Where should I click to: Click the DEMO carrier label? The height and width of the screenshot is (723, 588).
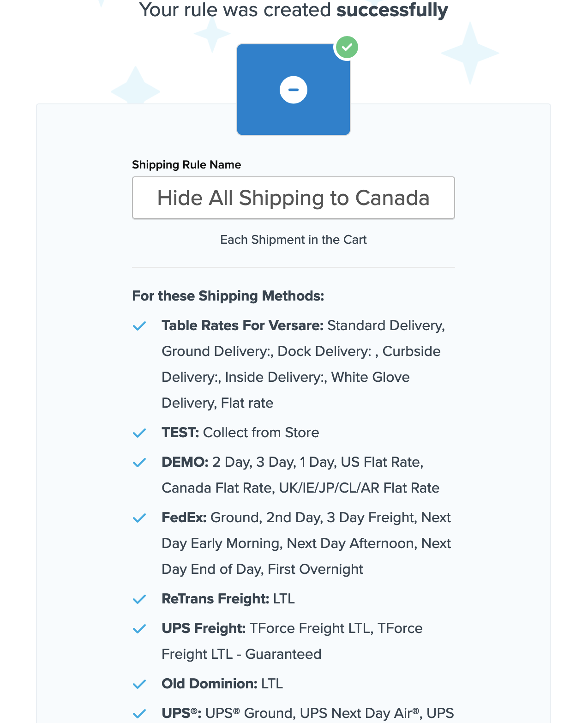click(185, 462)
